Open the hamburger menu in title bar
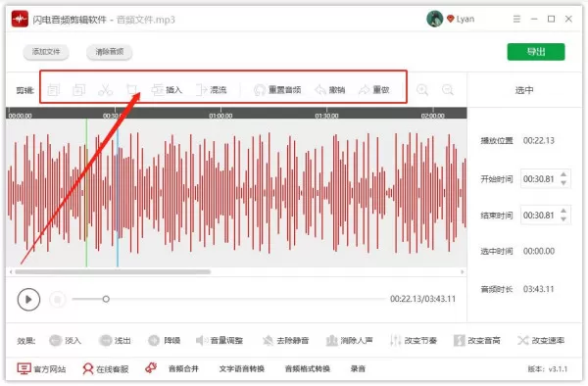 tap(516, 19)
